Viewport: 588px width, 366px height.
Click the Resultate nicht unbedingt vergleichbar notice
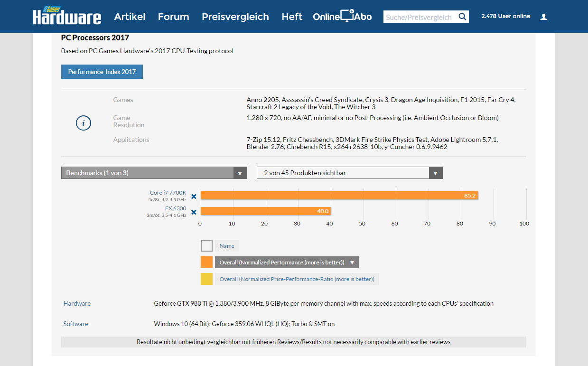[x=294, y=342]
